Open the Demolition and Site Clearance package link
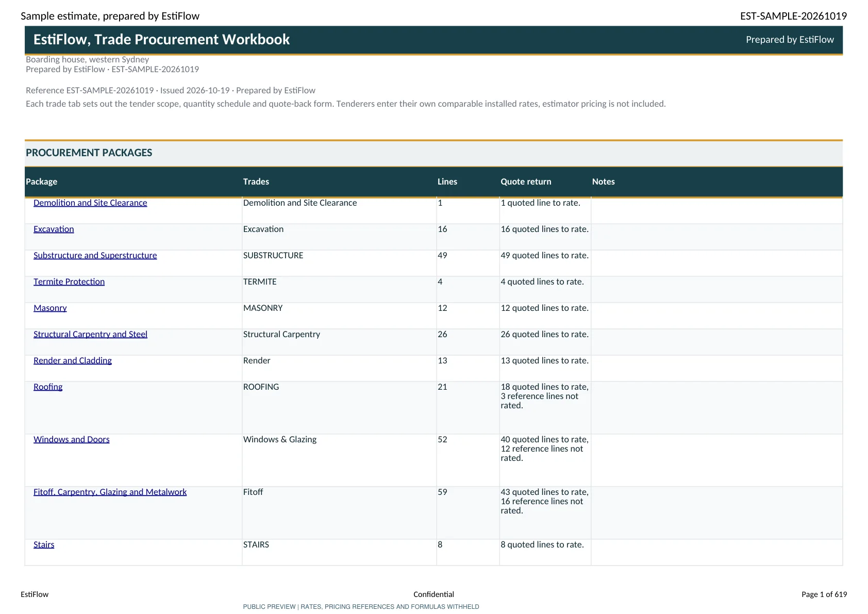Screen dimensions: 868x614 pos(90,203)
